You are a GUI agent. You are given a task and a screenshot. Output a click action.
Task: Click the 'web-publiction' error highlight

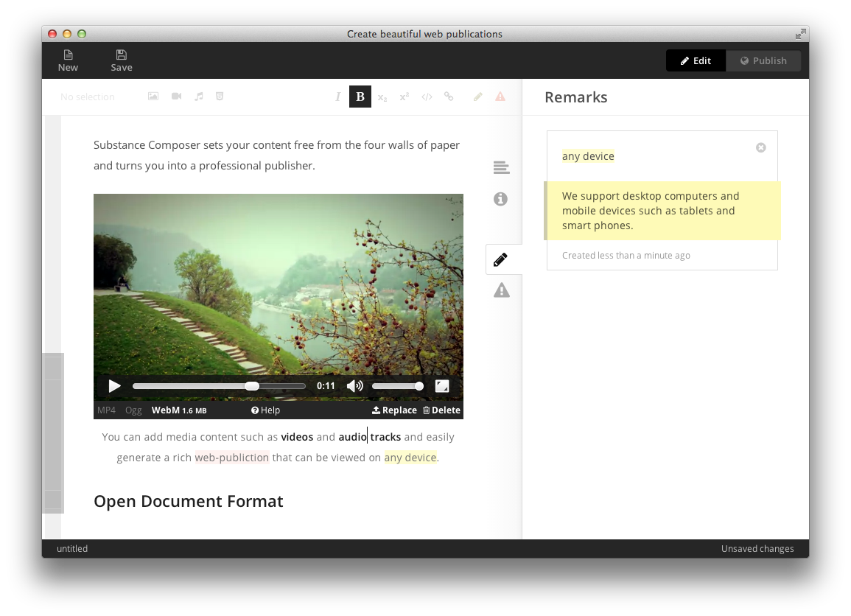tap(232, 458)
